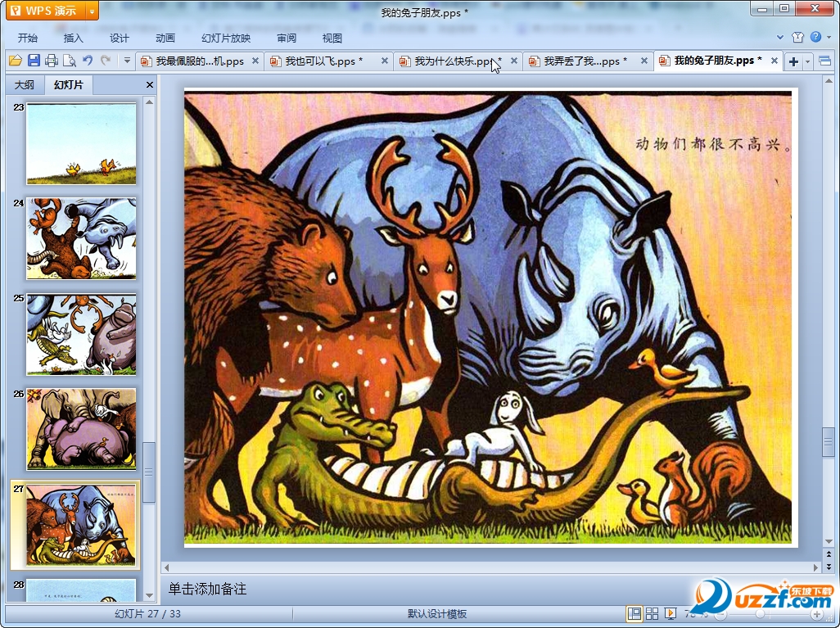This screenshot has height=628, width=840.
Task: Select slide 26 thumbnail
Action: (x=81, y=429)
